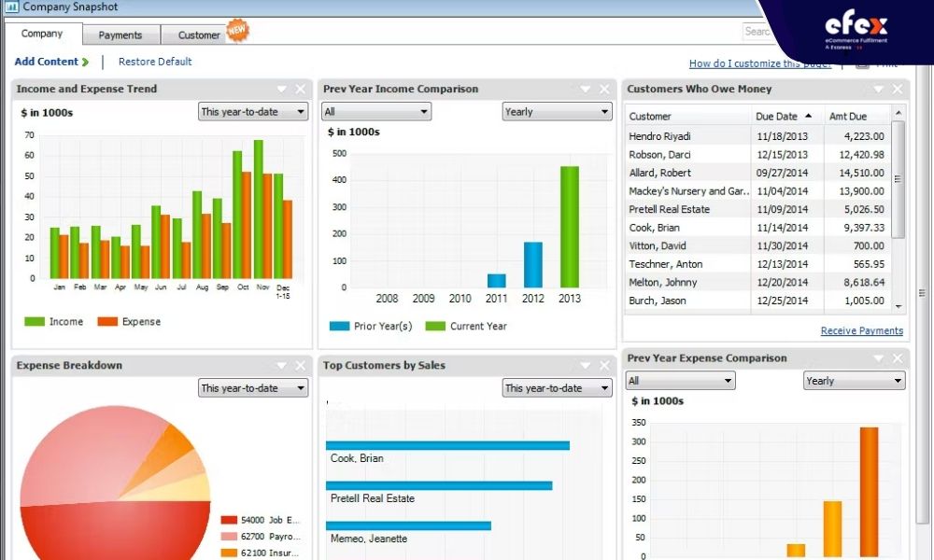Click the green Income legend swatch
Viewport: 934px width, 560px height.
coord(35,321)
